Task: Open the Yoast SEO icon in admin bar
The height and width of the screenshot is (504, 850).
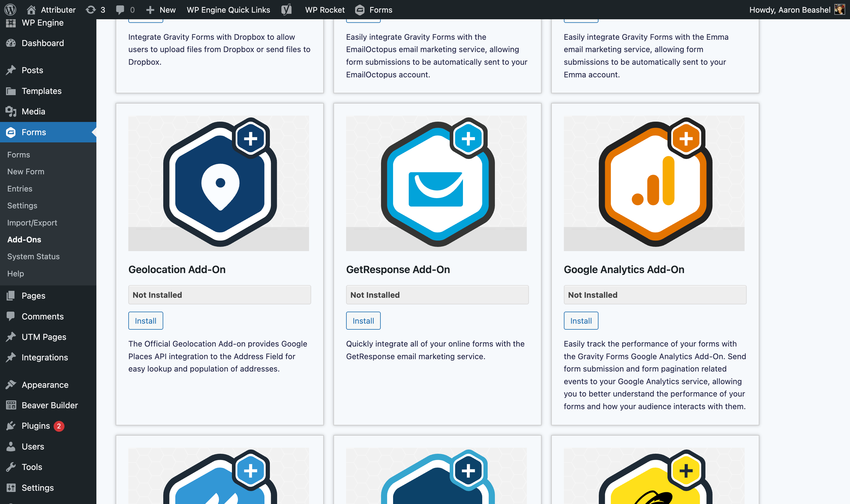Action: 286,10
